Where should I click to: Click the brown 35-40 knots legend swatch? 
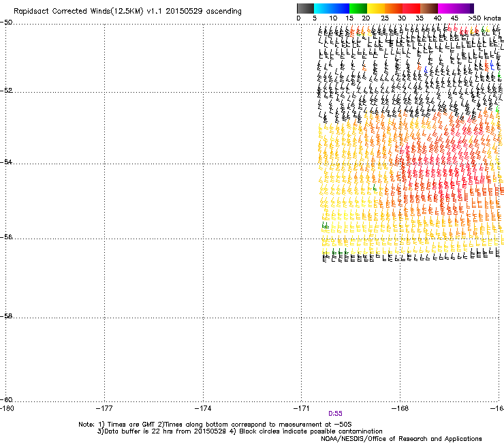(429, 8)
